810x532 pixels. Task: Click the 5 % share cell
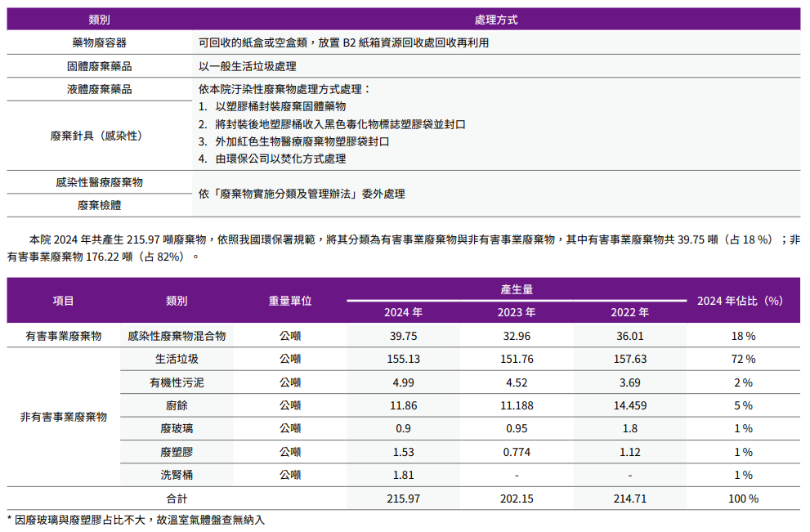point(743,405)
